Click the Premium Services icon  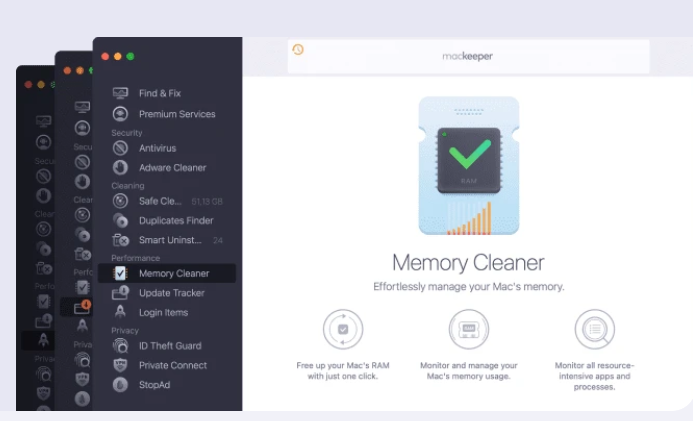tap(120, 114)
